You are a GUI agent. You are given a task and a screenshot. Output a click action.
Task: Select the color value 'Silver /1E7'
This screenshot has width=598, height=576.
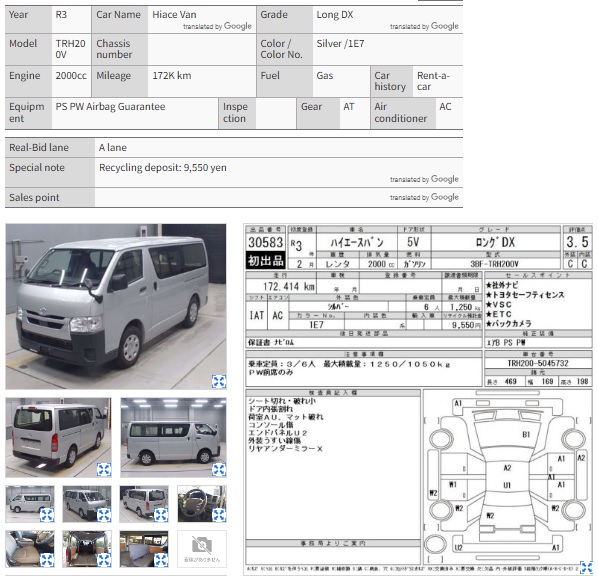[340, 44]
